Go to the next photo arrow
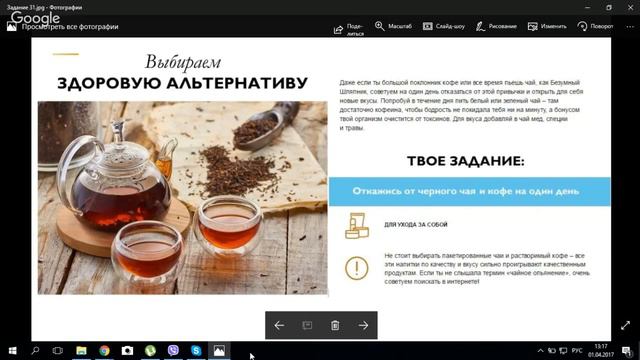 point(363,325)
